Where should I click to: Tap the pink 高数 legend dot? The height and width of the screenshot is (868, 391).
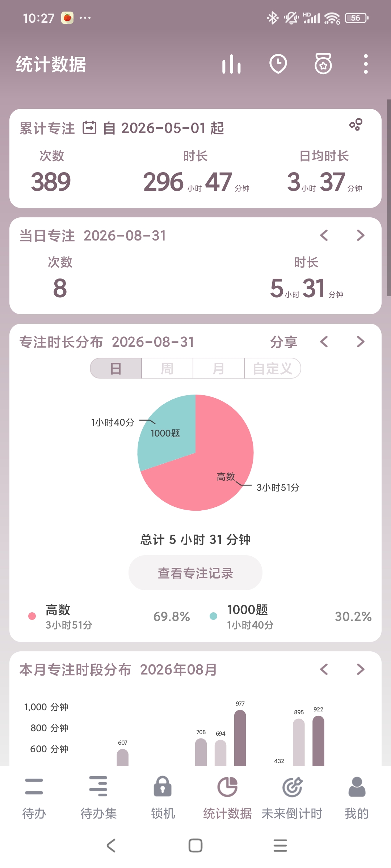32,616
